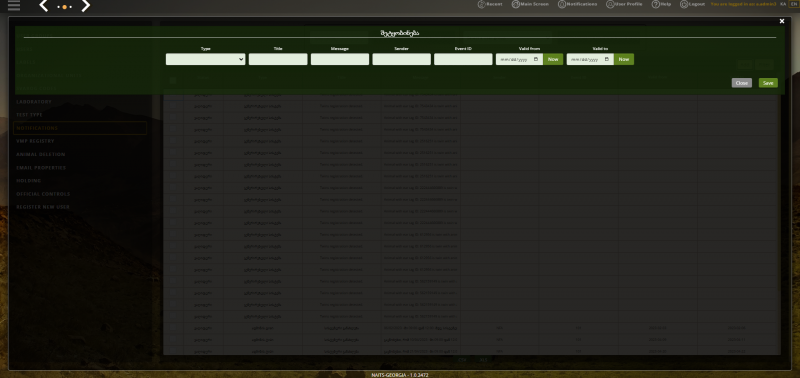Select VMP Registry in the sidebar

pyautogui.click(x=35, y=141)
